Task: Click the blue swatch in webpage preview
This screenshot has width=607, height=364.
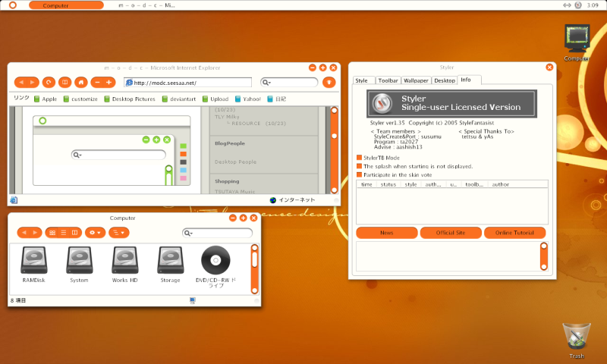Action: click(x=183, y=170)
